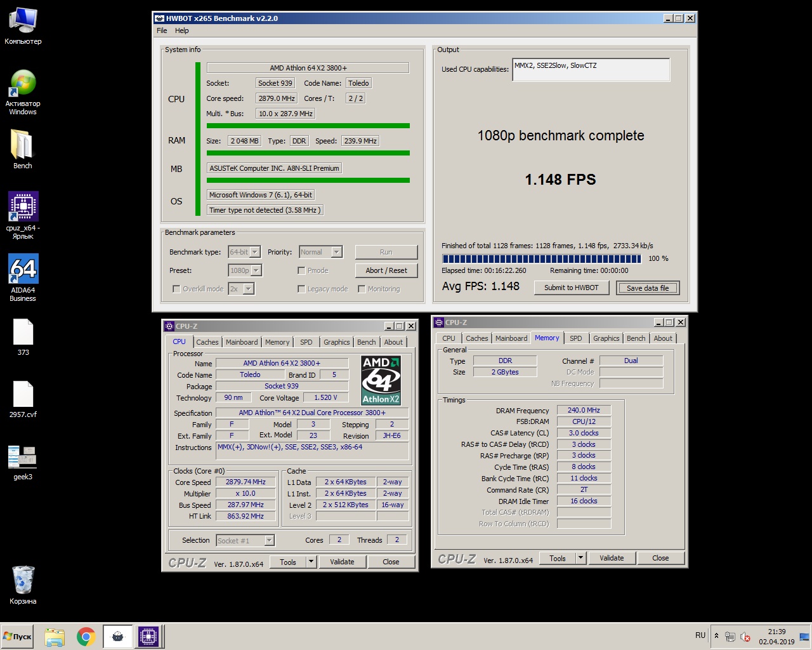Click Core Speed value 2879.74 MHz
The height and width of the screenshot is (650, 812).
(246, 482)
